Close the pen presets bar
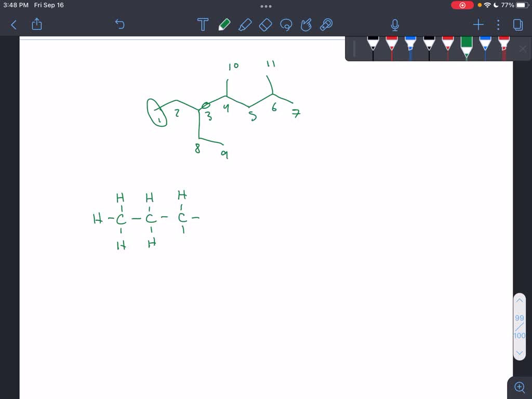Image resolution: width=532 pixels, height=399 pixels. click(x=522, y=48)
